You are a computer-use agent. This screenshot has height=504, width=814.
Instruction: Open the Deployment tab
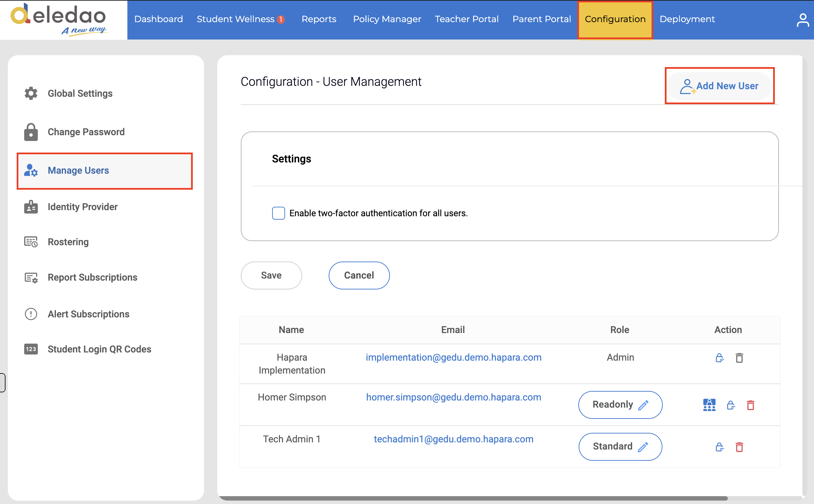point(687,19)
